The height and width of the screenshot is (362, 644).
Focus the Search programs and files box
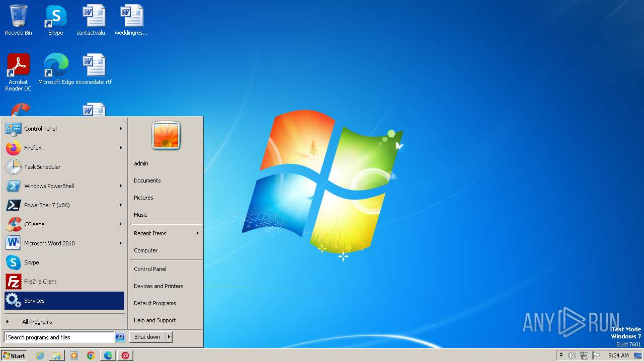59,337
